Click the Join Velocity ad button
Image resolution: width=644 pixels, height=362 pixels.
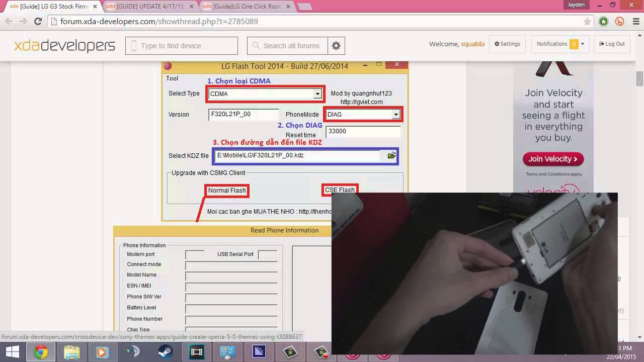[x=553, y=159]
